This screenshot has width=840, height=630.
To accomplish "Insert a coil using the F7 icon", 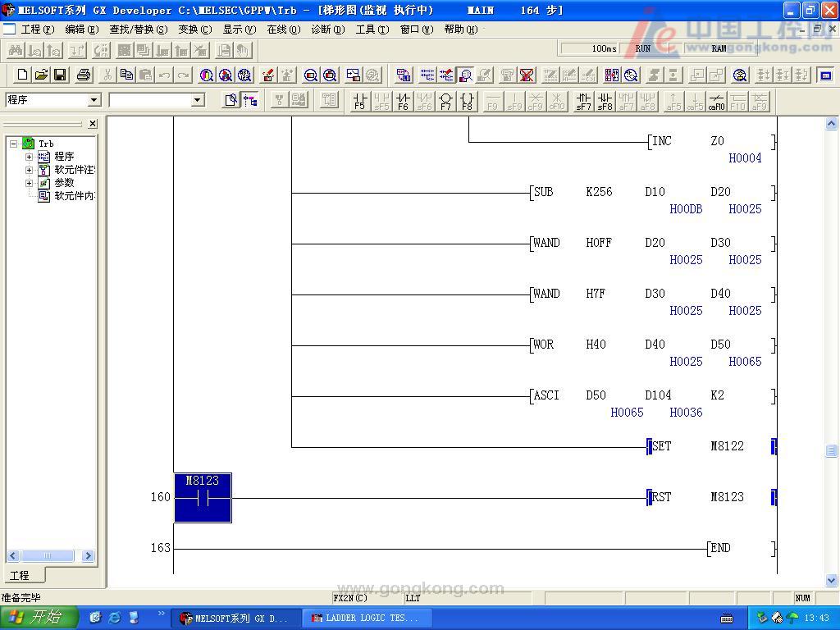I will (445, 101).
